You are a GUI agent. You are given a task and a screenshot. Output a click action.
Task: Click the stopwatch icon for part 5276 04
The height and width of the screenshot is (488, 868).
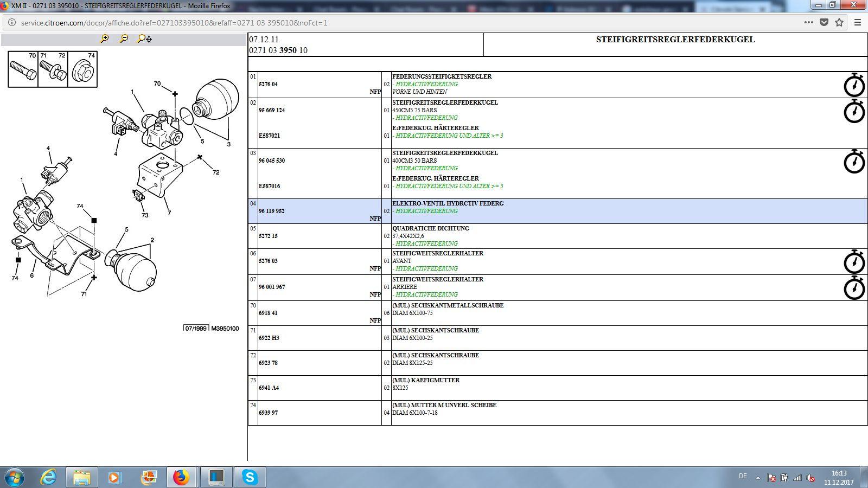point(854,85)
